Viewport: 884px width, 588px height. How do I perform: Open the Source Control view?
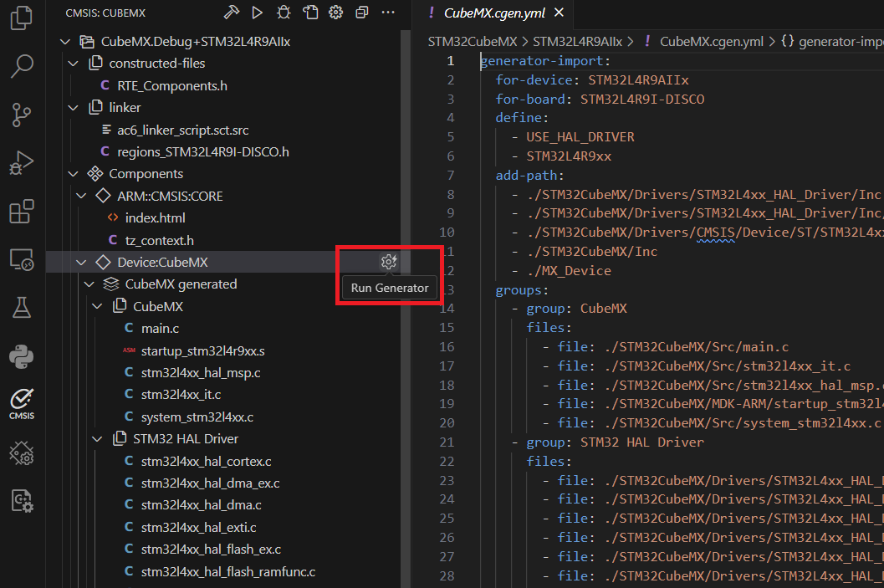[x=22, y=115]
